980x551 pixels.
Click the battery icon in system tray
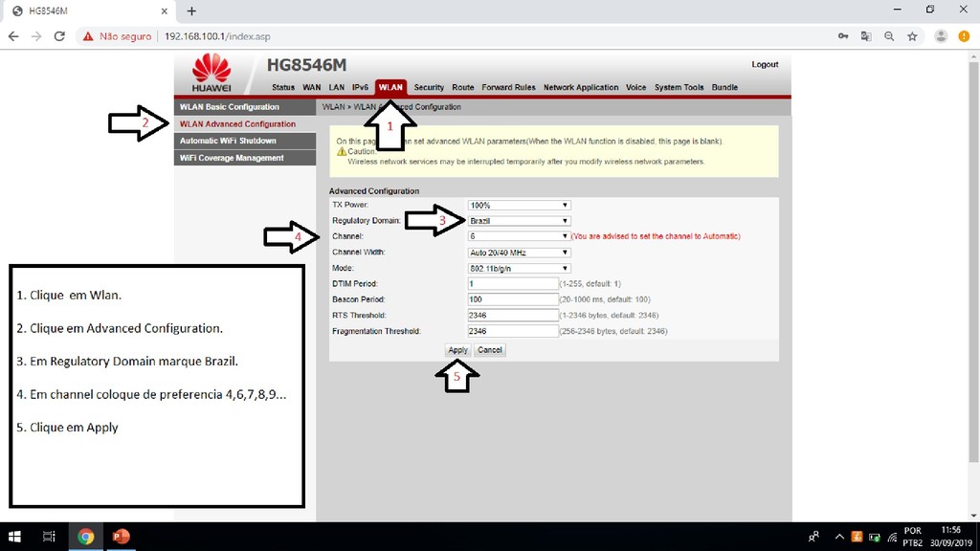pos(875,538)
